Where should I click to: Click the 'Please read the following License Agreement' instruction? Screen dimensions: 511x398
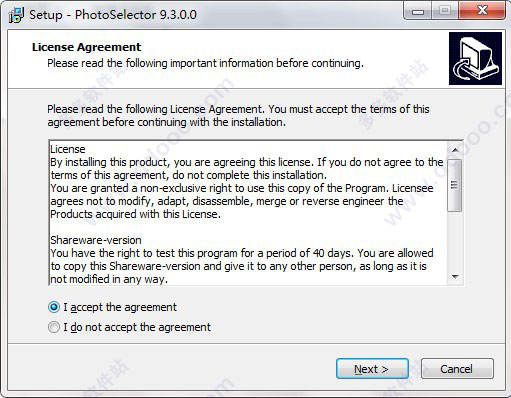(238, 115)
